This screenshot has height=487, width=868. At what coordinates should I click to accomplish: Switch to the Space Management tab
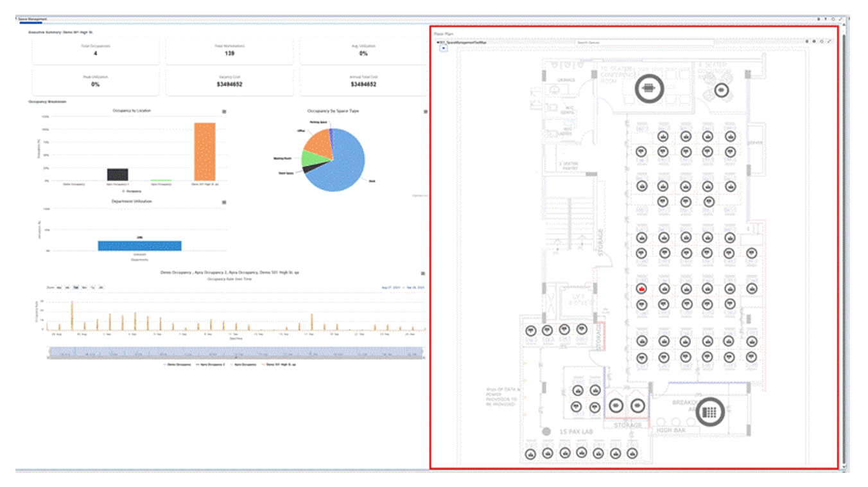click(31, 19)
